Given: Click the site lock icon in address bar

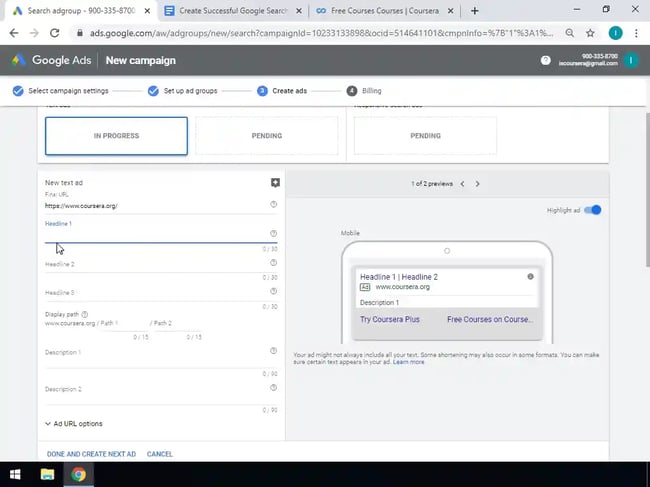Looking at the screenshot, I should pyautogui.click(x=80, y=33).
